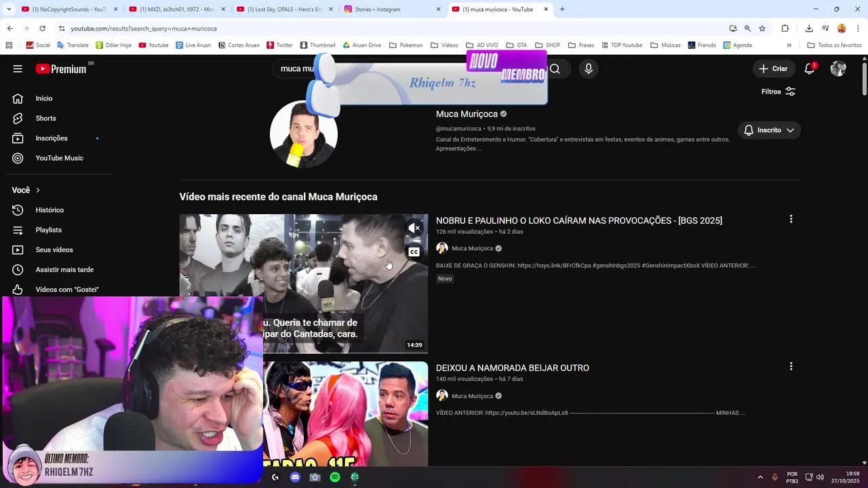Open the notifications bell
The image size is (868, 488).
point(809,68)
